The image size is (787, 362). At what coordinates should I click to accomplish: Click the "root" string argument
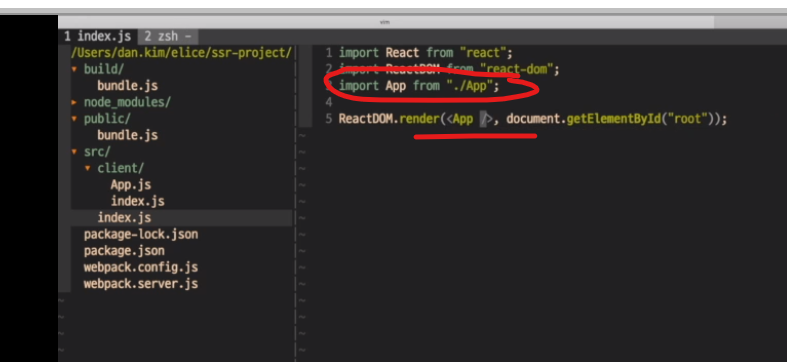688,119
